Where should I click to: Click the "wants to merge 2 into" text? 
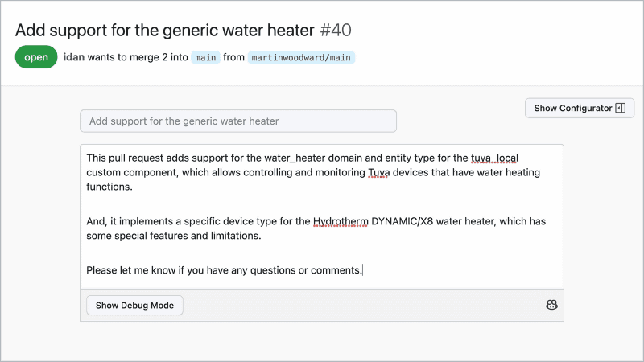(140, 58)
